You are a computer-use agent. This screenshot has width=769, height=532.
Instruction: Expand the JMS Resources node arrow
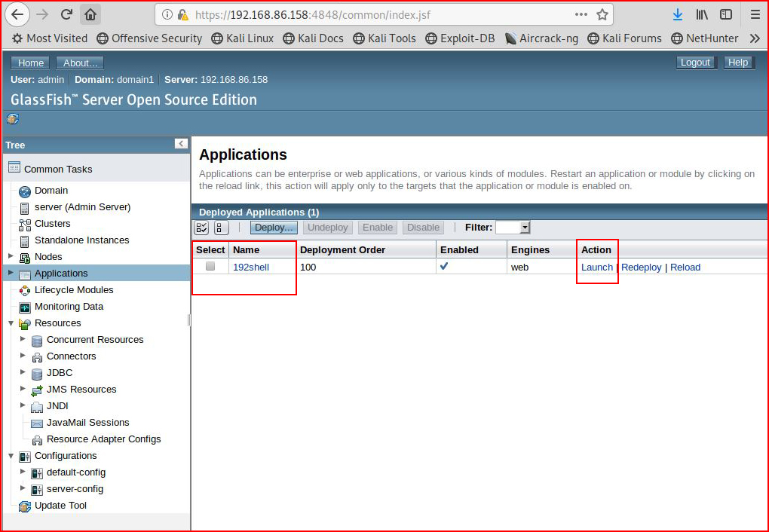pyautogui.click(x=23, y=388)
